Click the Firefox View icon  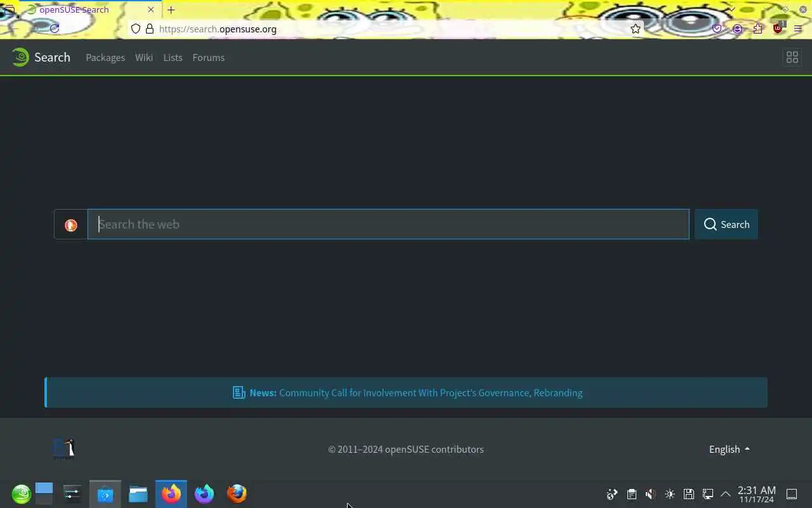10,10
